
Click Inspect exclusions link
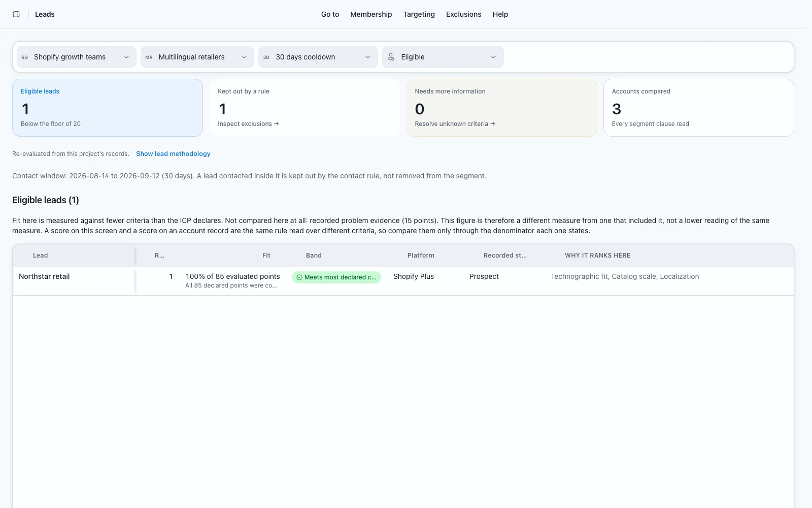(248, 124)
